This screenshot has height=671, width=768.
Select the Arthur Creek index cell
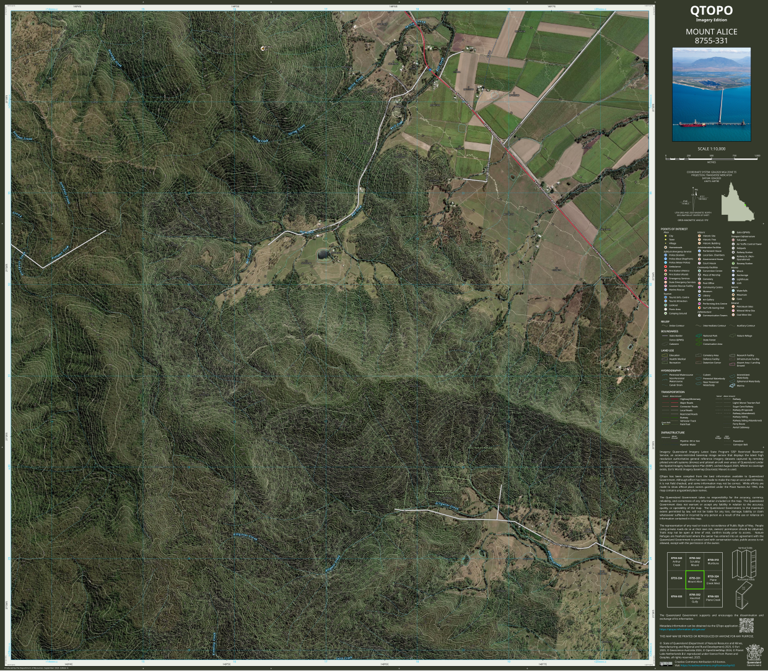[676, 561]
